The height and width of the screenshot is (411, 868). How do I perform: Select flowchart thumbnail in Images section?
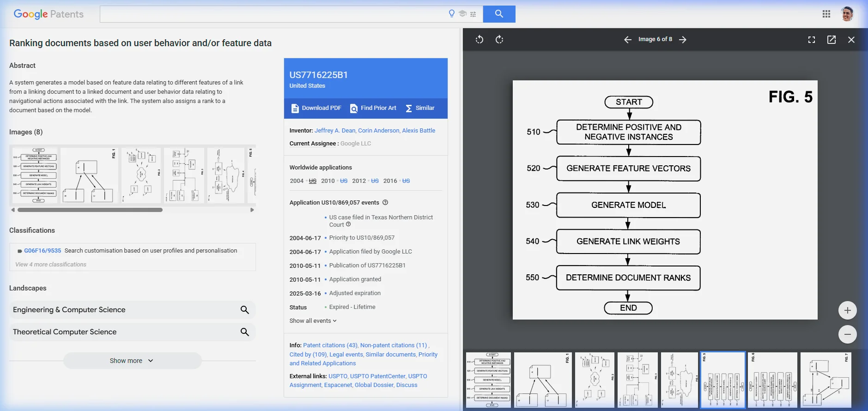35,175
